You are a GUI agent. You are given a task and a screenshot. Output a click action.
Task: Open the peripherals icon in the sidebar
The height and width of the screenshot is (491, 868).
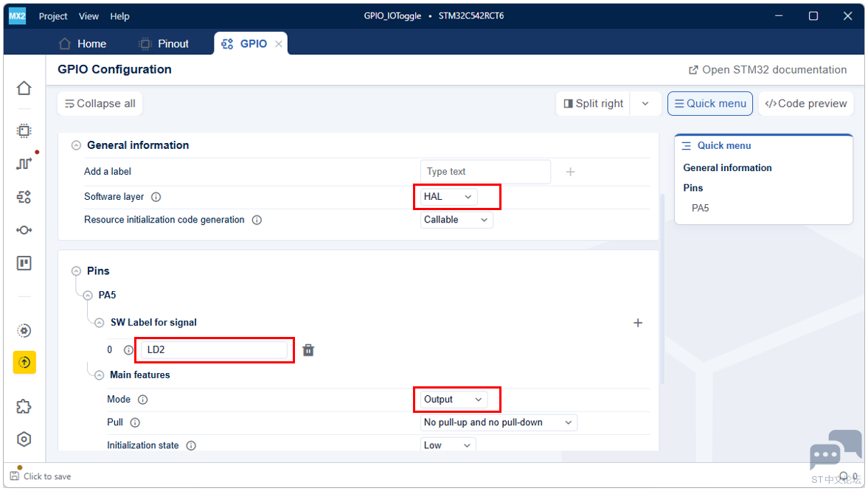point(24,197)
